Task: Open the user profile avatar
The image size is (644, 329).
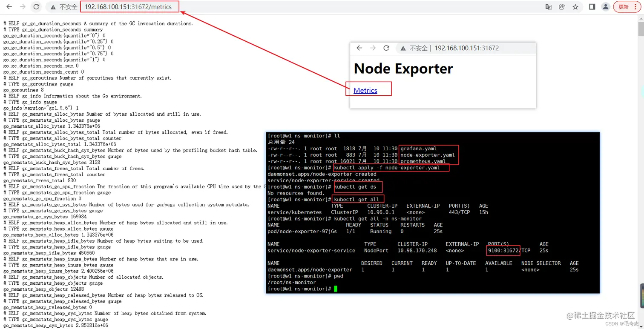Action: (x=605, y=7)
